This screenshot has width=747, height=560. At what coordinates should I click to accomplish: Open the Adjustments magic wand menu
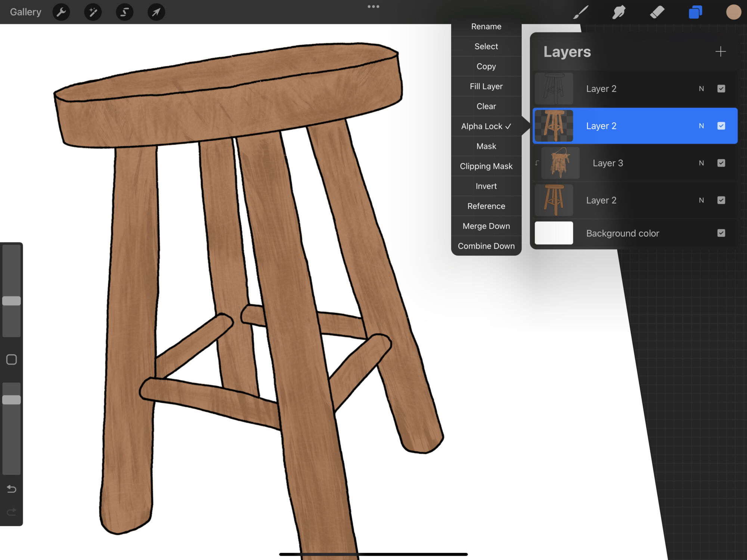pos(93,12)
